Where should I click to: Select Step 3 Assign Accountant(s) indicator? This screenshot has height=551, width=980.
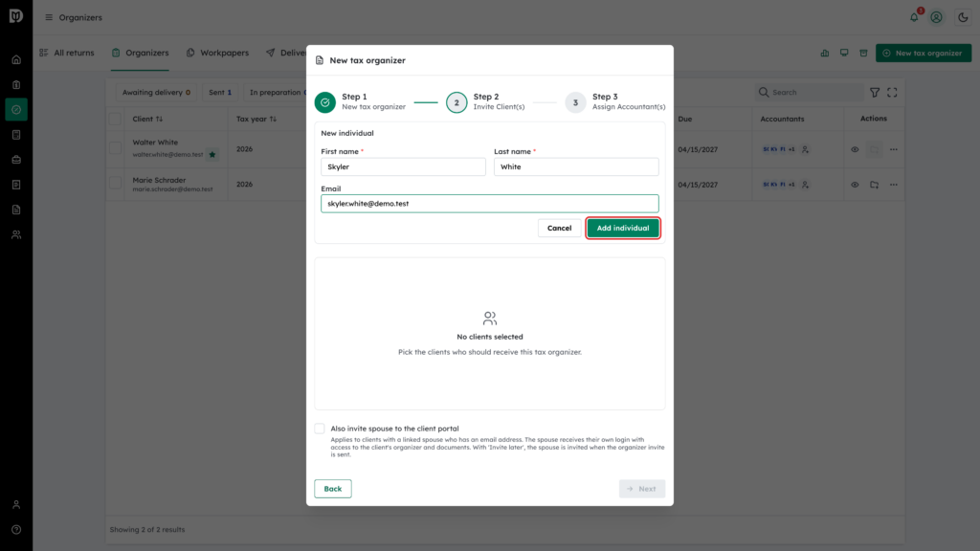(x=575, y=102)
